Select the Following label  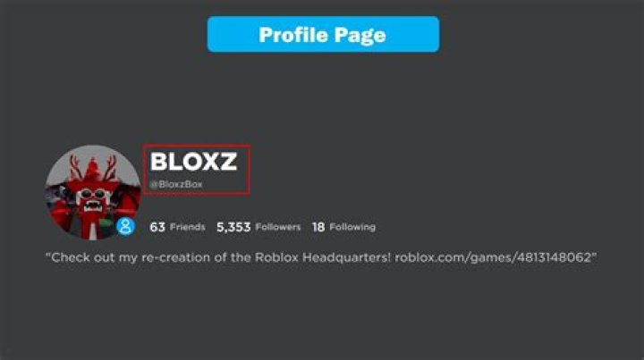coord(352,227)
